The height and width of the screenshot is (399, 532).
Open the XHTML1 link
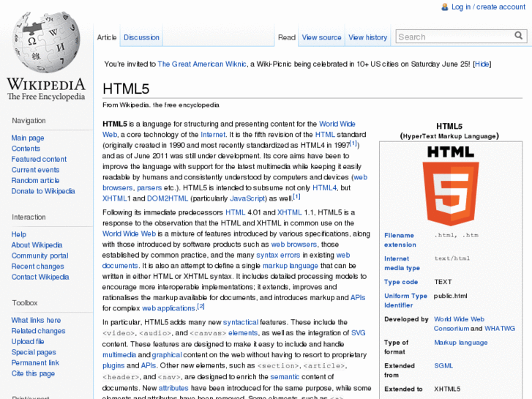click(x=116, y=198)
